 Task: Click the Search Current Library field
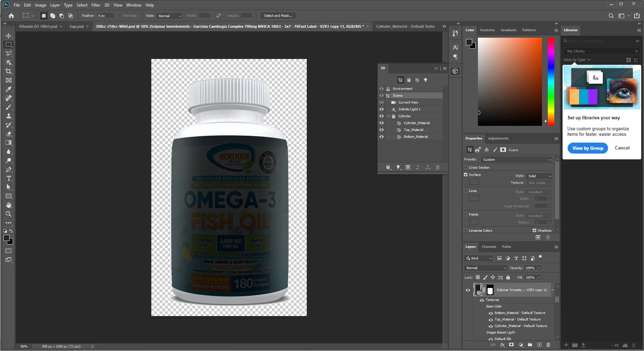[602, 41]
